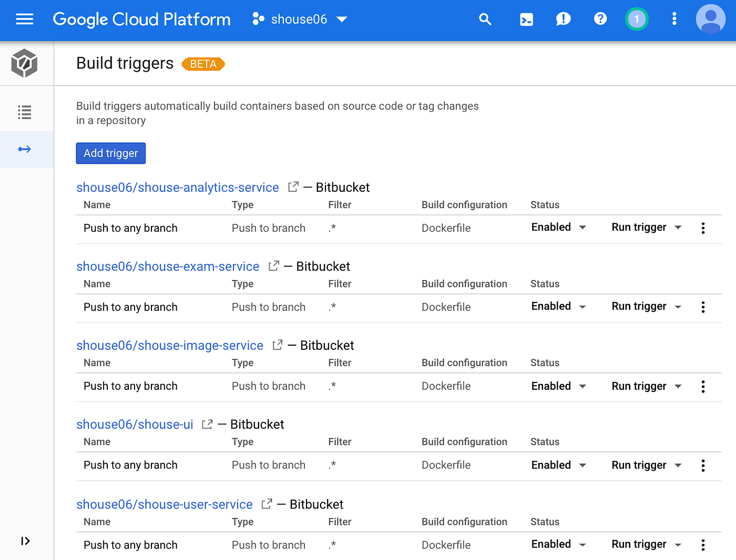This screenshot has width=736, height=560.
Task: Open three-dot menu for shouse-exam-service trigger
Action: point(703,307)
